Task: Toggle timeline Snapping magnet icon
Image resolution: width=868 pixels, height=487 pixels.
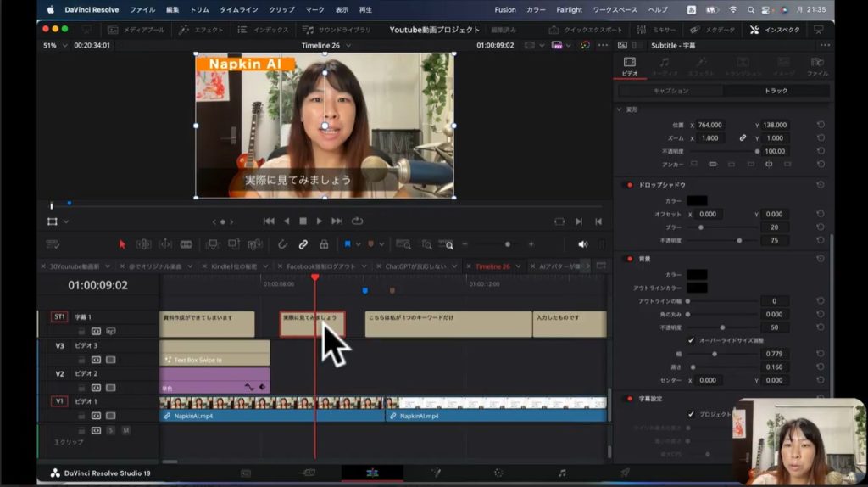Action: [282, 244]
